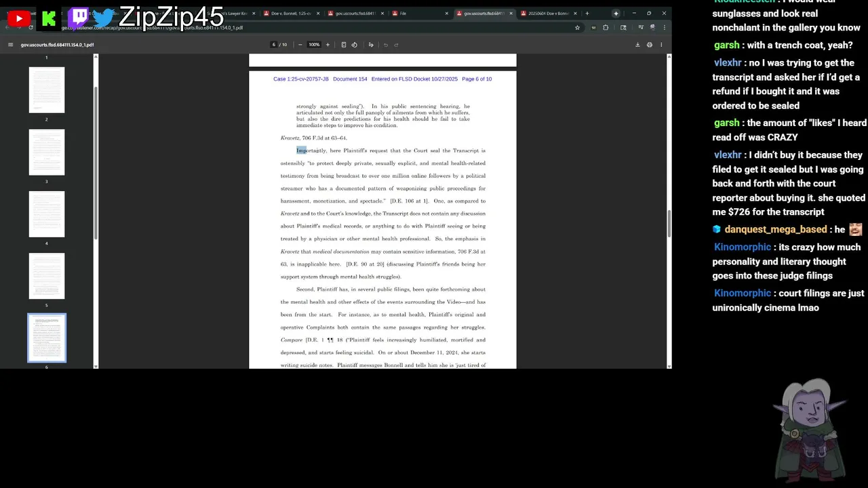
Task: Edit the page number field
Action: 274,45
